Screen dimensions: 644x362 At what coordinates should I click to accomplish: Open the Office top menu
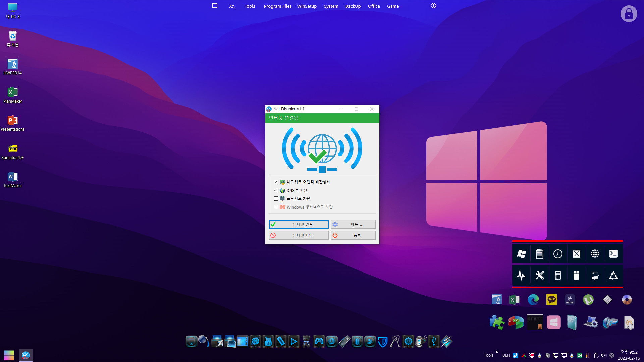(374, 6)
